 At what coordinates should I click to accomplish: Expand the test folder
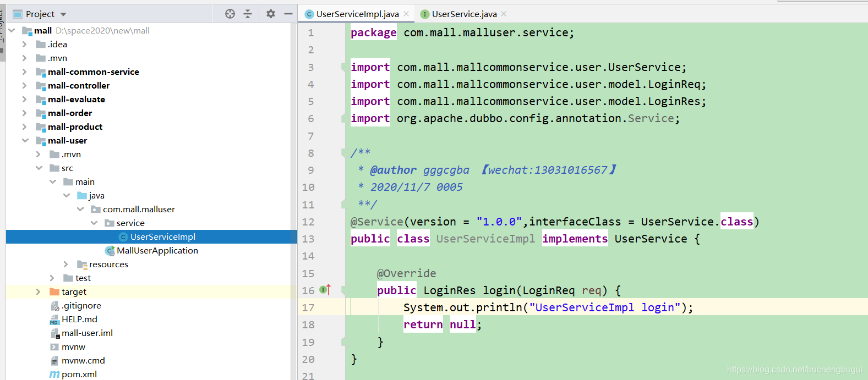point(52,278)
